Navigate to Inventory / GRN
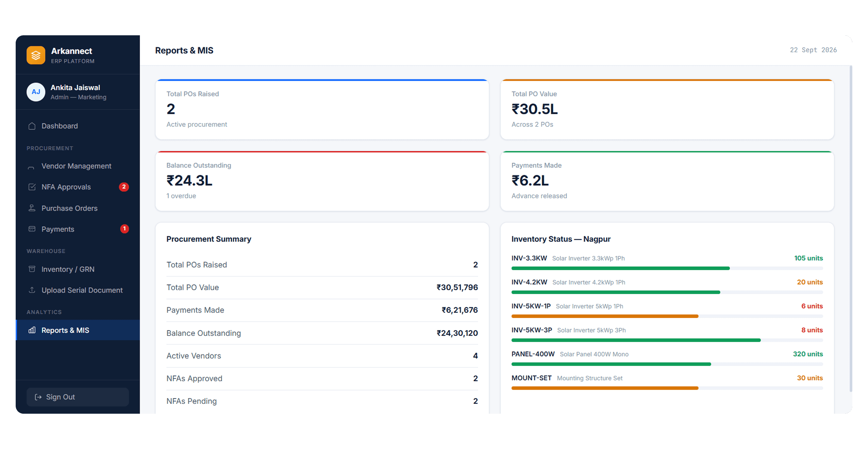 click(x=78, y=269)
